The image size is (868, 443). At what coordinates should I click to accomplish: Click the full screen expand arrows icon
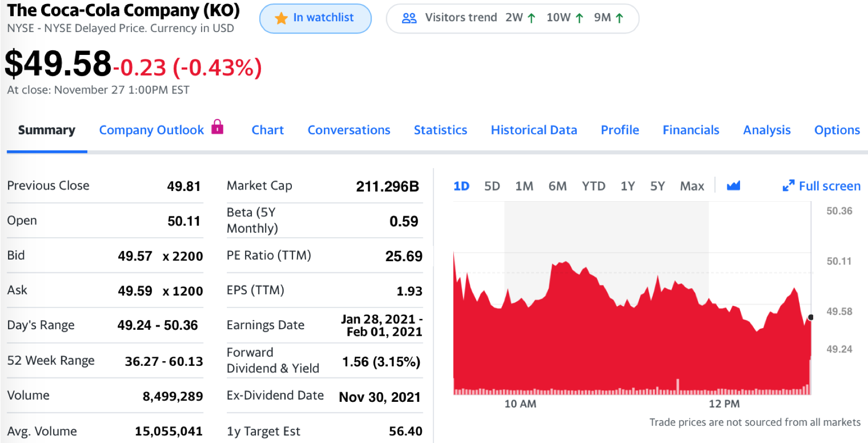point(788,186)
